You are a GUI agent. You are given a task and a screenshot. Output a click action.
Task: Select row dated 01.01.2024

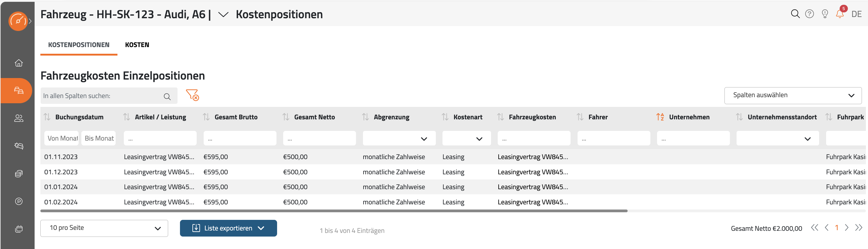click(453, 187)
